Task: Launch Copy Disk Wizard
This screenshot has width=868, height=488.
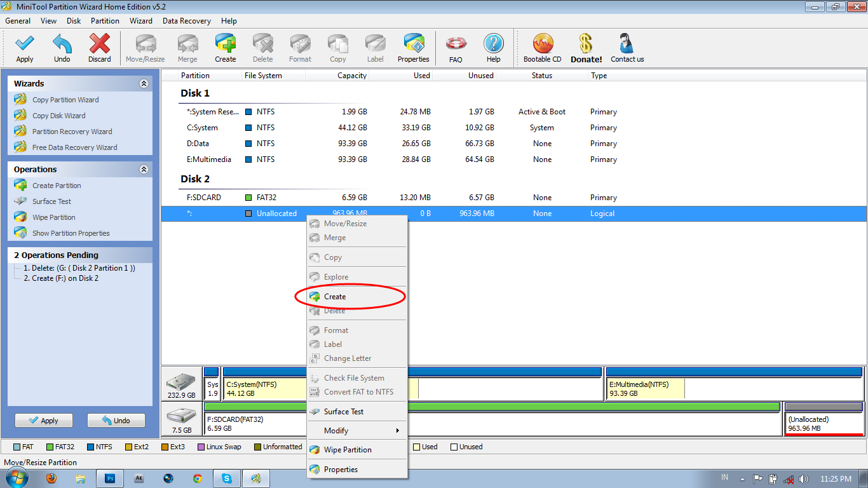Action: (59, 116)
